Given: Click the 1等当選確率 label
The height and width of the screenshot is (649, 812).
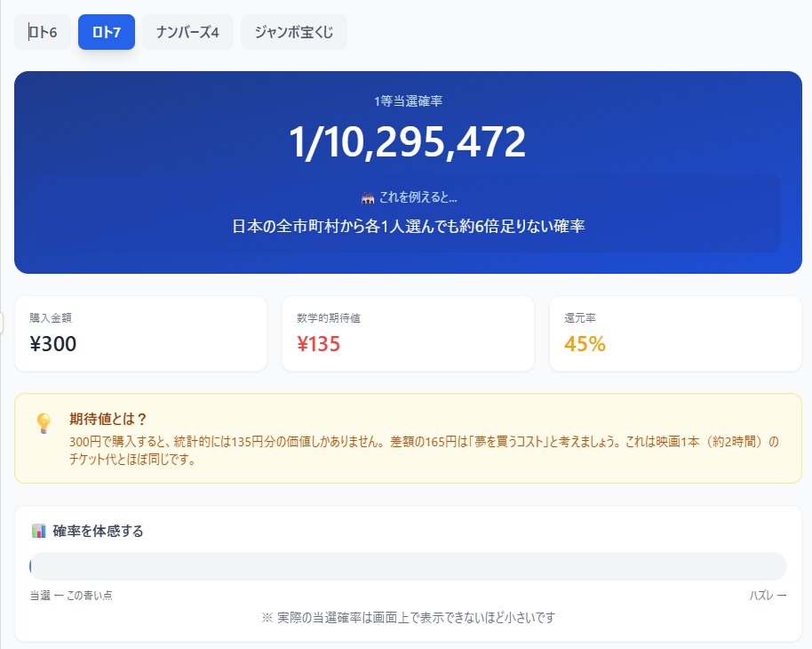Looking at the screenshot, I should point(408,101).
